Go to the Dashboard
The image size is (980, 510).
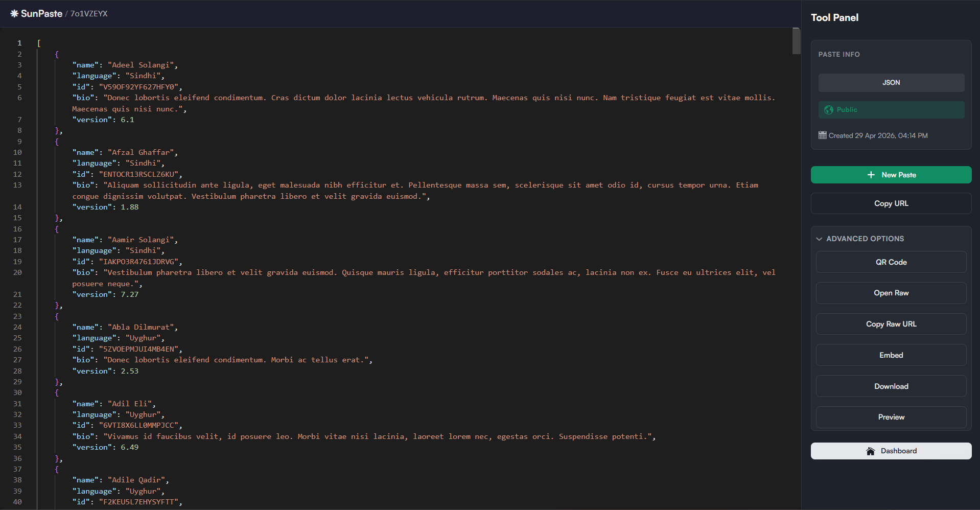(891, 451)
